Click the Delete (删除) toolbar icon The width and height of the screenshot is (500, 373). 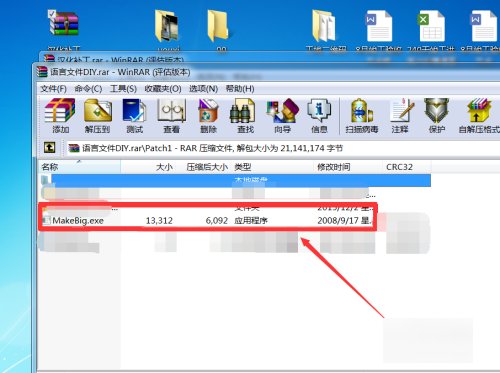(x=208, y=116)
